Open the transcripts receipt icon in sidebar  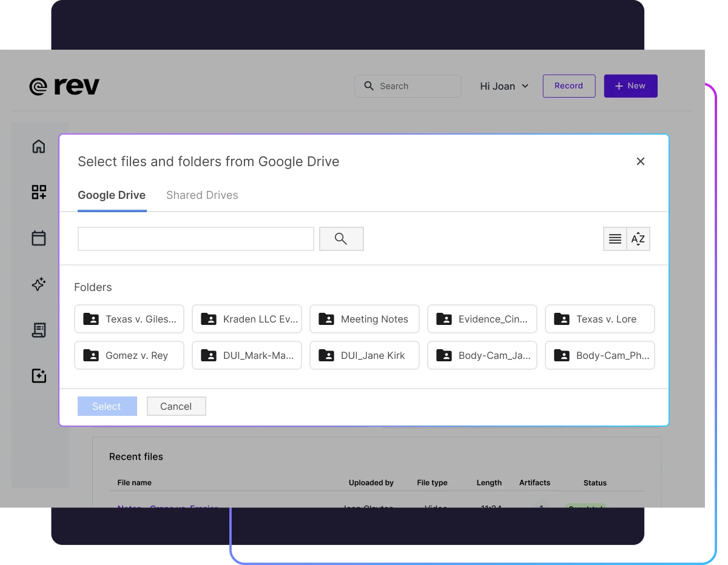click(x=39, y=330)
